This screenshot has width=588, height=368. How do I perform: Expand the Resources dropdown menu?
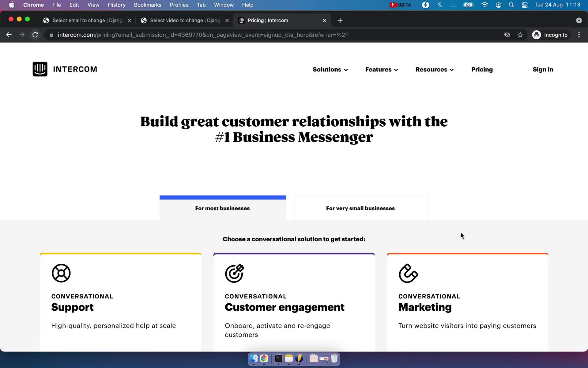434,69
